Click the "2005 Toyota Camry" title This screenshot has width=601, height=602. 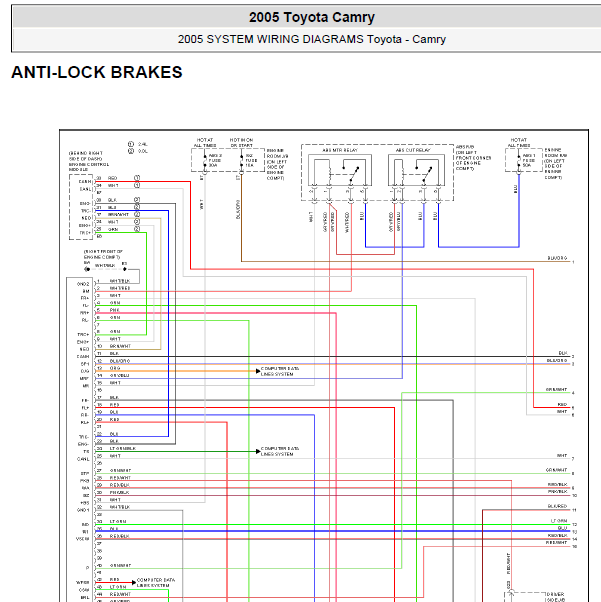point(311,17)
